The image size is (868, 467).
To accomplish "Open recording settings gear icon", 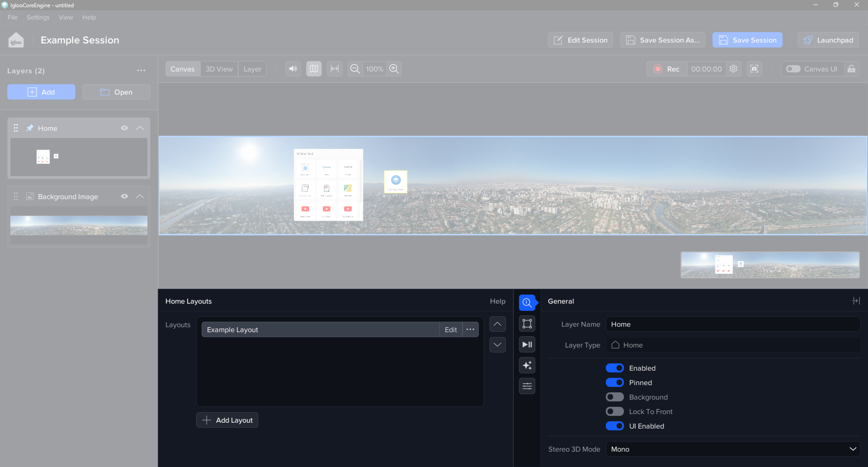I will pos(733,69).
